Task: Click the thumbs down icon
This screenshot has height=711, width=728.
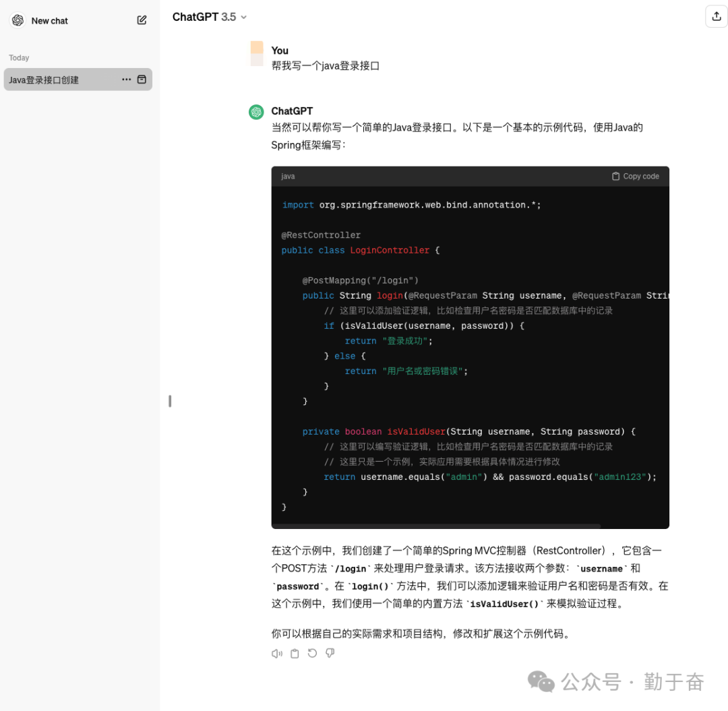Action: (330, 654)
